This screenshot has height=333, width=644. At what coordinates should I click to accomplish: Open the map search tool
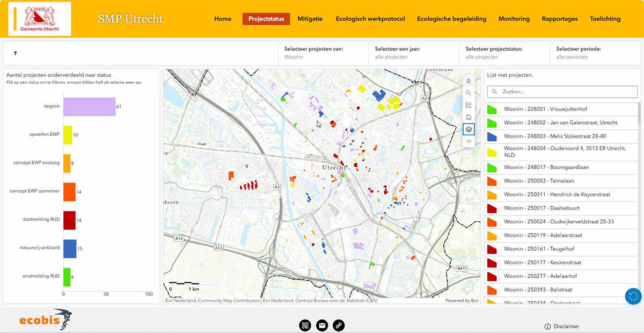(x=469, y=93)
